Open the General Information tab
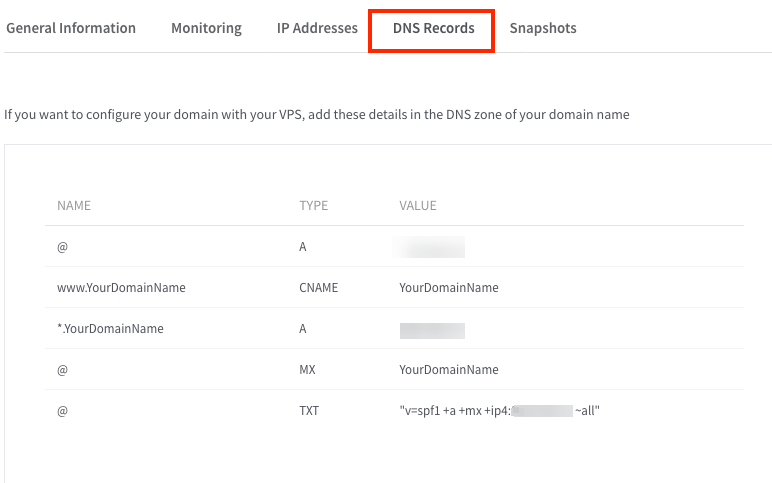 click(x=71, y=28)
